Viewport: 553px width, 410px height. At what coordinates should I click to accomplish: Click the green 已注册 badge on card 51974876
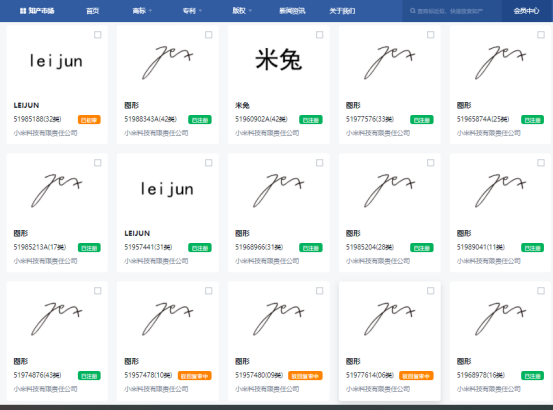89,376
